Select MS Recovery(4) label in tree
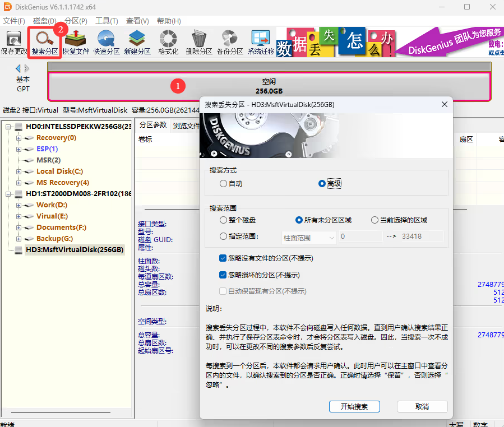 (x=63, y=183)
